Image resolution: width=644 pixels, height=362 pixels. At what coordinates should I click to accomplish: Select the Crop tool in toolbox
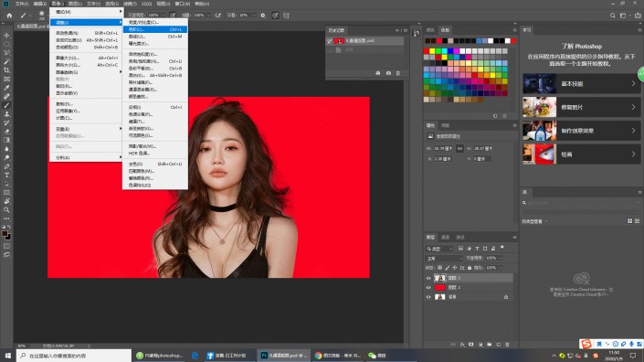(6, 69)
